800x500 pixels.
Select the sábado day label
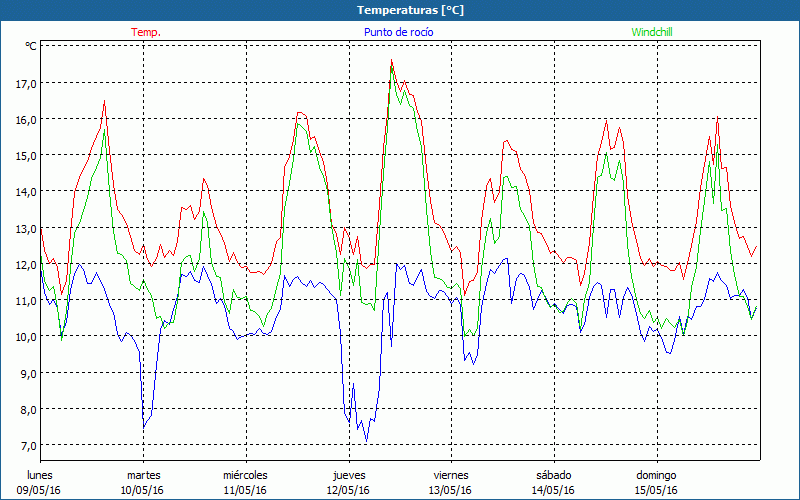(x=553, y=474)
